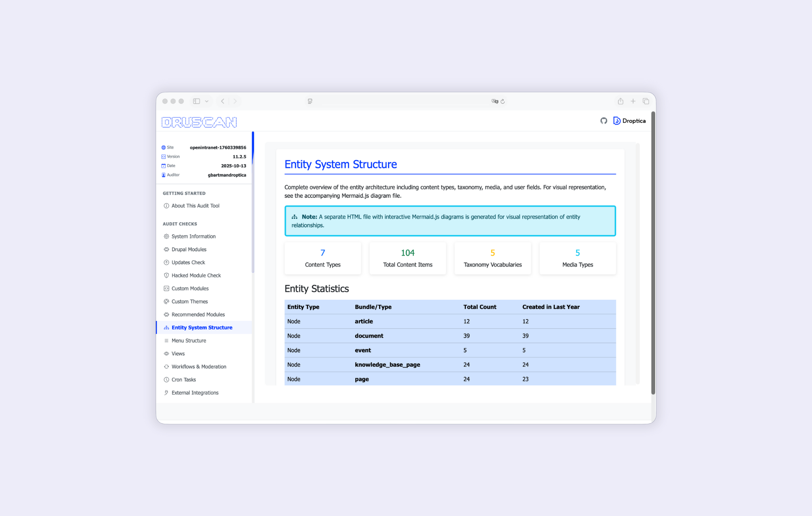812x516 pixels.
Task: Click the Droptica logo link
Action: point(629,121)
